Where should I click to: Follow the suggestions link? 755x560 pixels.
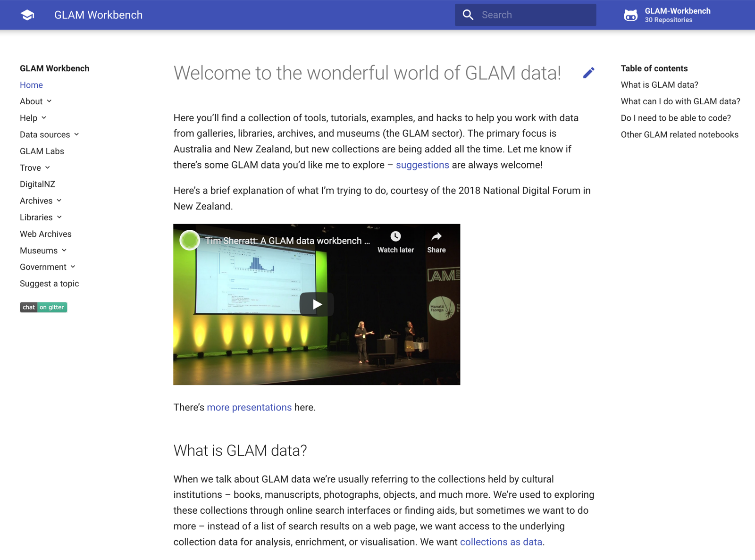click(x=422, y=165)
